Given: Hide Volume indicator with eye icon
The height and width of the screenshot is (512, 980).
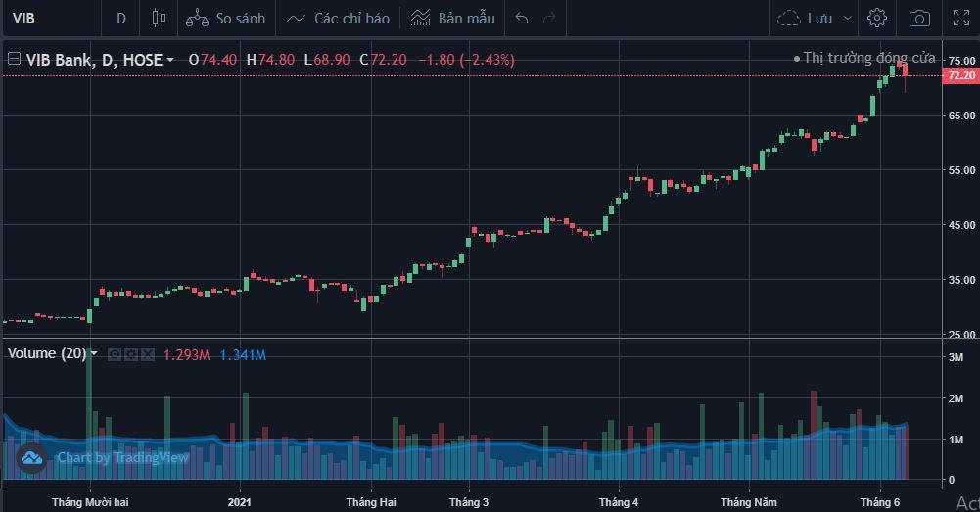Looking at the screenshot, I should [x=115, y=354].
